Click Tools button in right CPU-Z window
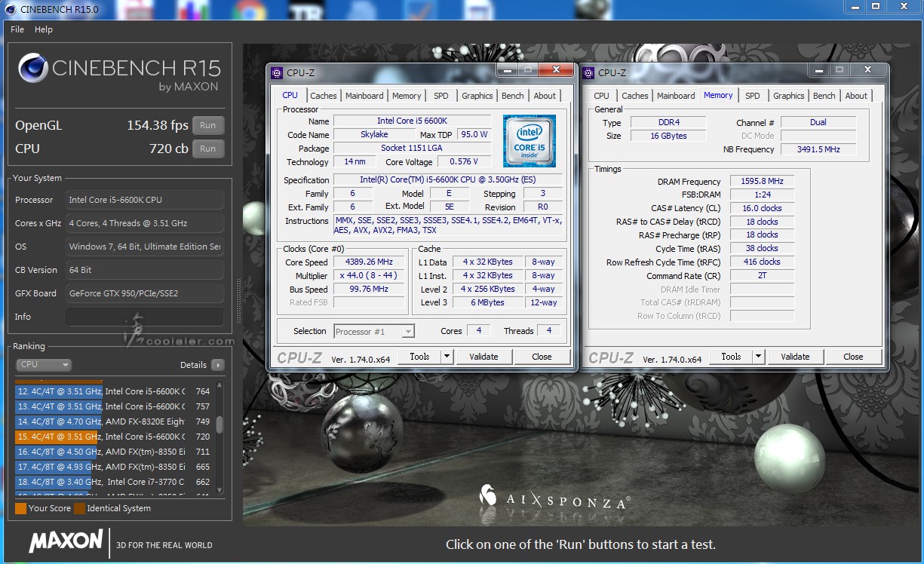This screenshot has height=564, width=924. tap(731, 357)
